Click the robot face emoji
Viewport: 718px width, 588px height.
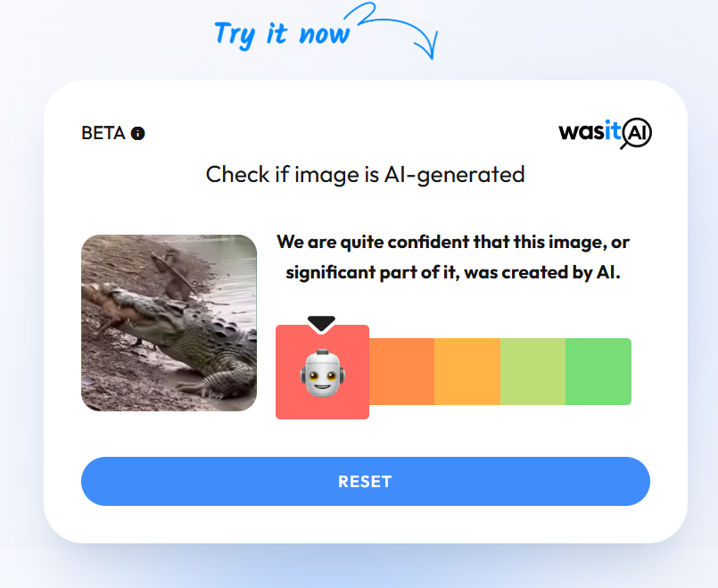pyautogui.click(x=322, y=373)
